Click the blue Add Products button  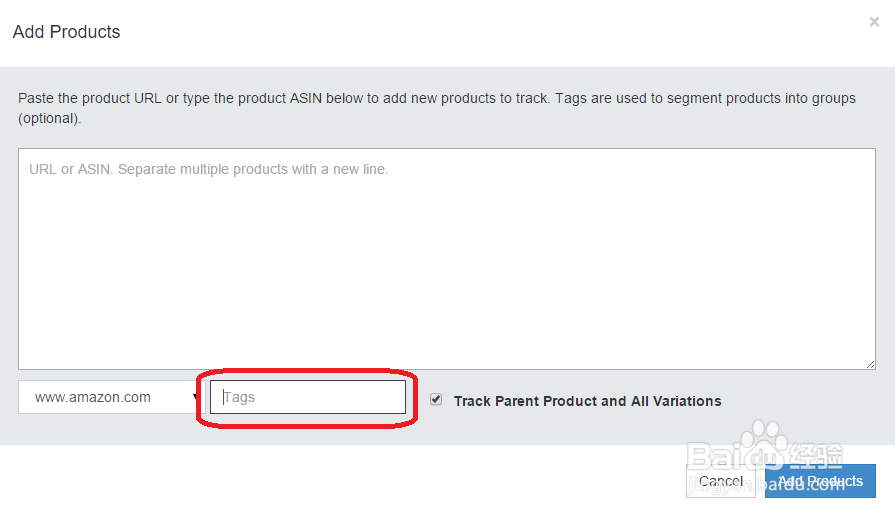click(x=820, y=481)
